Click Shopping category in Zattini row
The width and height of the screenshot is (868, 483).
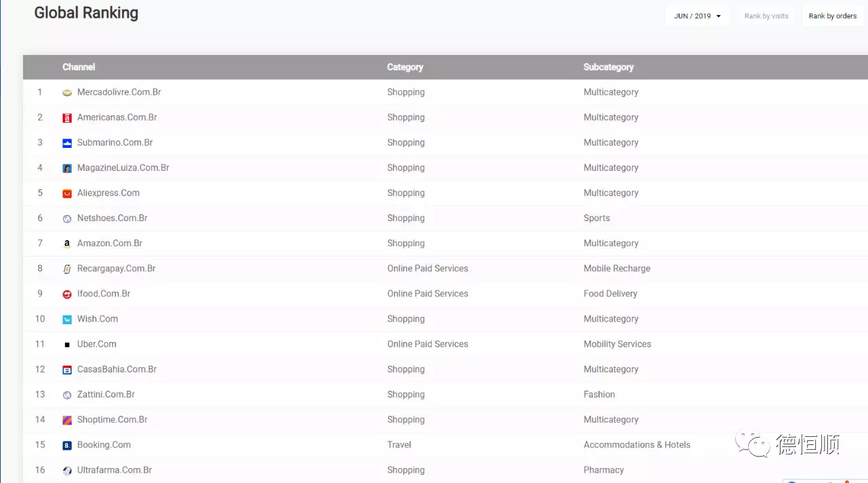pyautogui.click(x=406, y=394)
